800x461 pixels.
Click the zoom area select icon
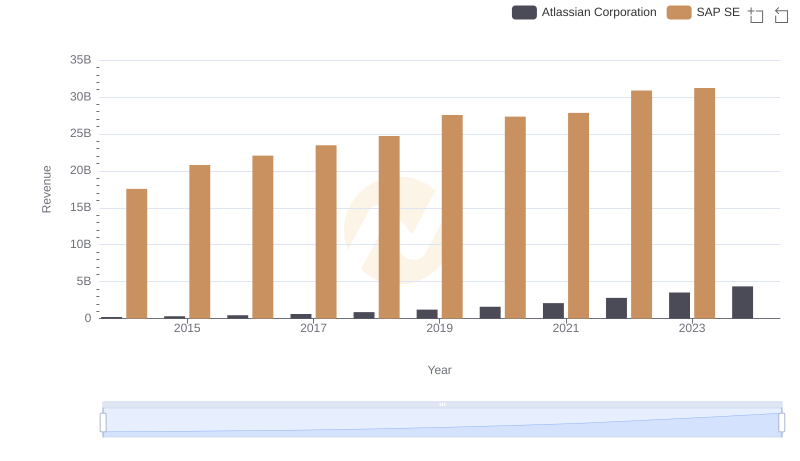point(756,15)
